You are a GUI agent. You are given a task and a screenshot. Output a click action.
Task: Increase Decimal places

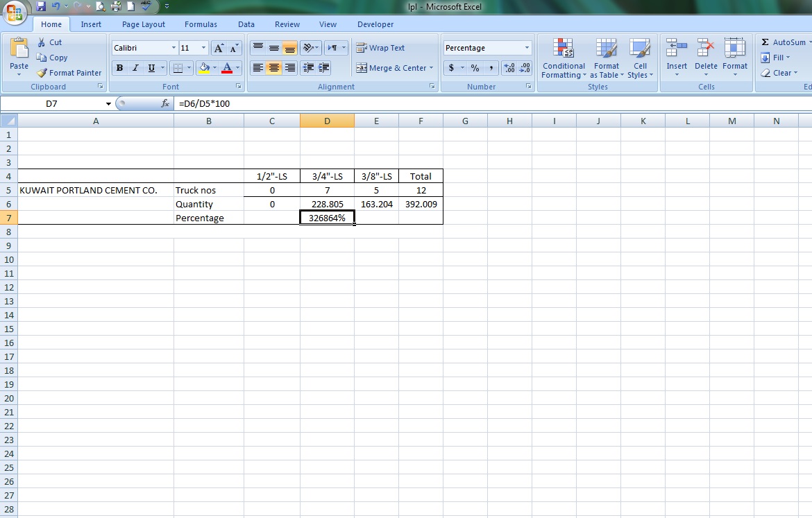coord(509,68)
